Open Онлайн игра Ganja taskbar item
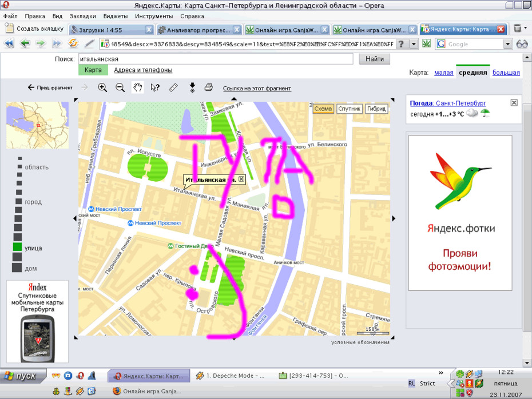532x399 pixels. pos(147,391)
